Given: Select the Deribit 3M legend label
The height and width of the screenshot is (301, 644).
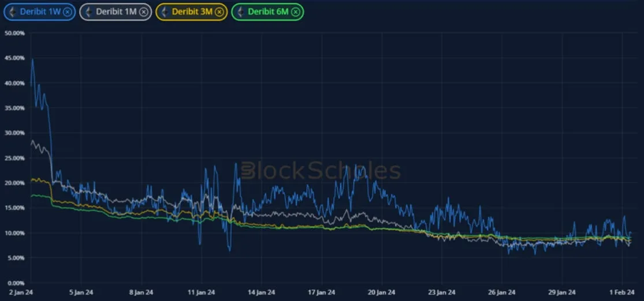Looking at the screenshot, I should tap(192, 12).
